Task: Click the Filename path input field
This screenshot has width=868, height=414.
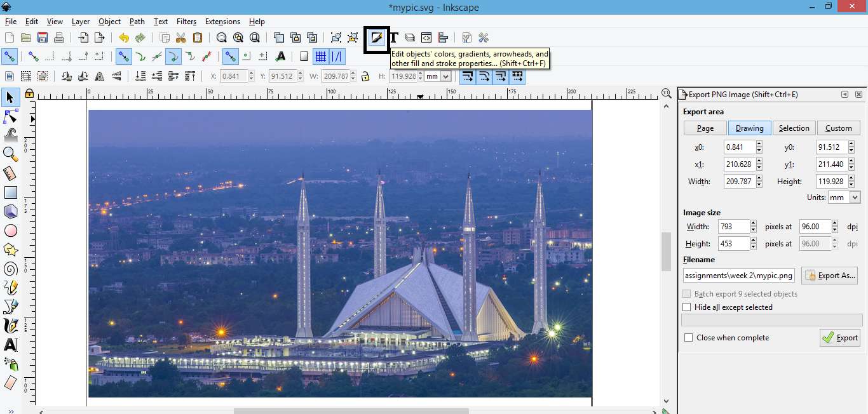Action: (739, 276)
